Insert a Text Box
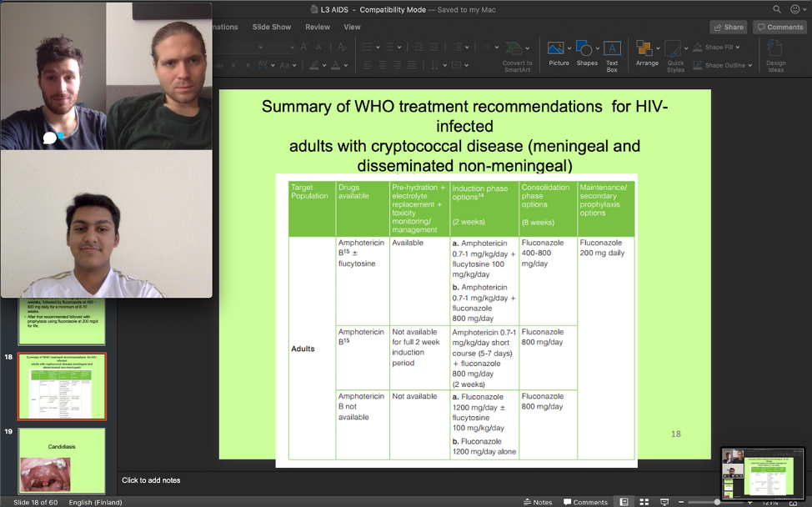 click(612, 53)
